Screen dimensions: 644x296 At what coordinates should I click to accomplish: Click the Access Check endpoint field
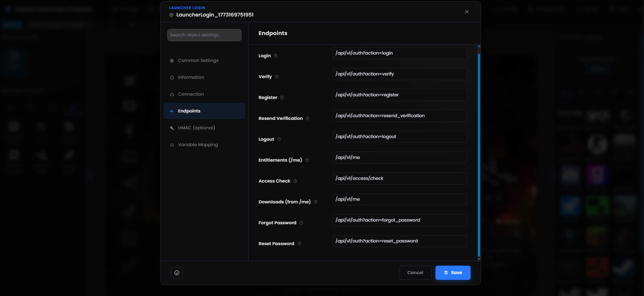point(399,178)
